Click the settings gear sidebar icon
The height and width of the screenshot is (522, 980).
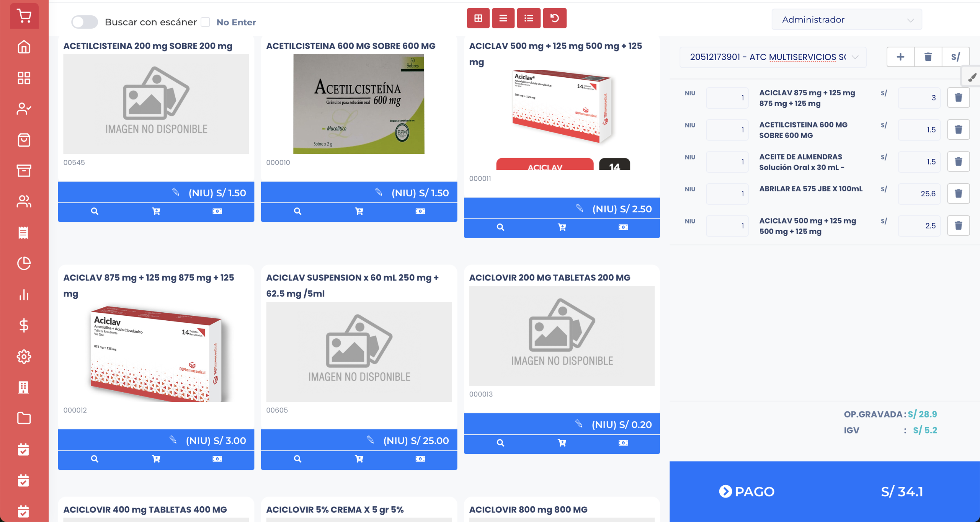[24, 357]
